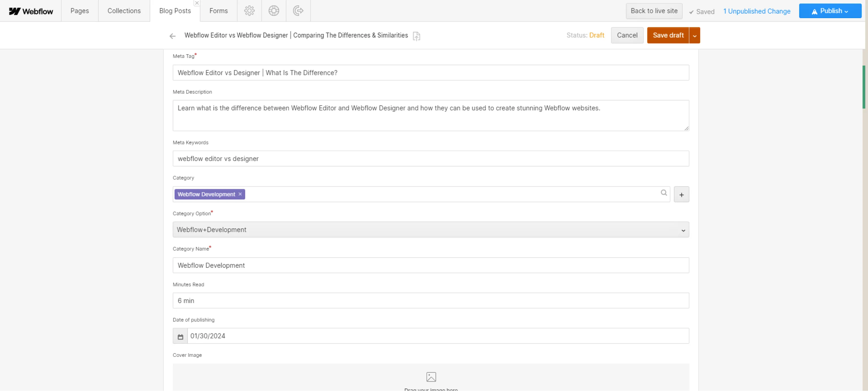Open the Pages tab

click(79, 11)
